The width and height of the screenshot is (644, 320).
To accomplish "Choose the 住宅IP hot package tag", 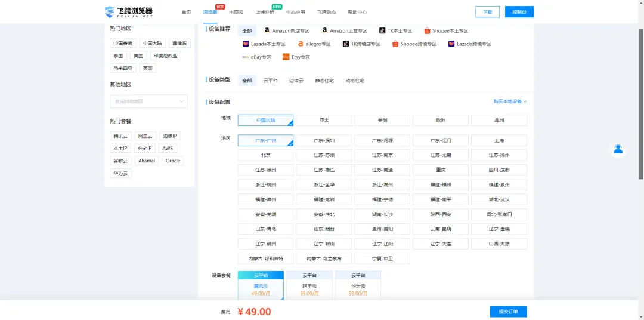I will click(x=144, y=149).
